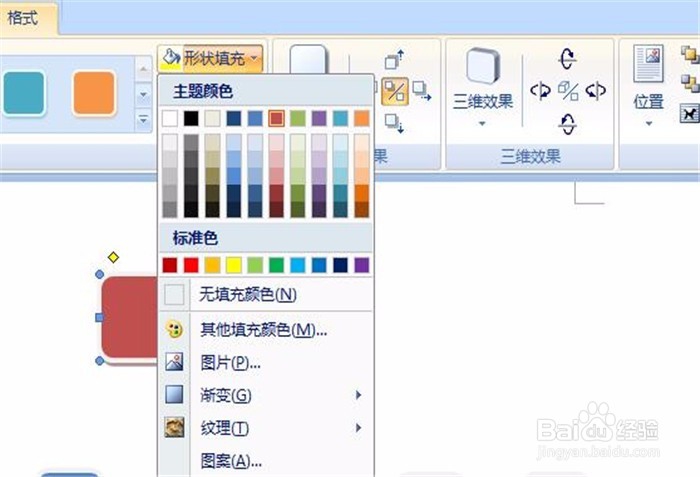The width and height of the screenshot is (700, 477).
Task: Switch to the 格式 ribbon tab
Action: point(23,18)
